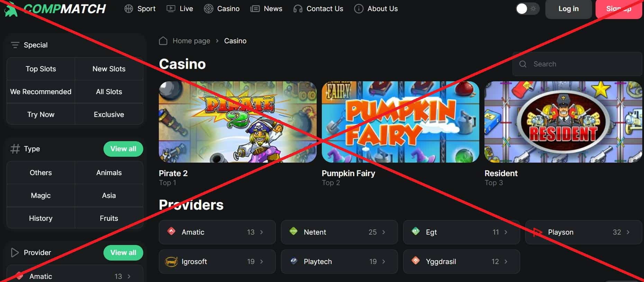644x282 pixels.
Task: Open the Pumpkin Fairy game thumbnail
Action: [400, 122]
